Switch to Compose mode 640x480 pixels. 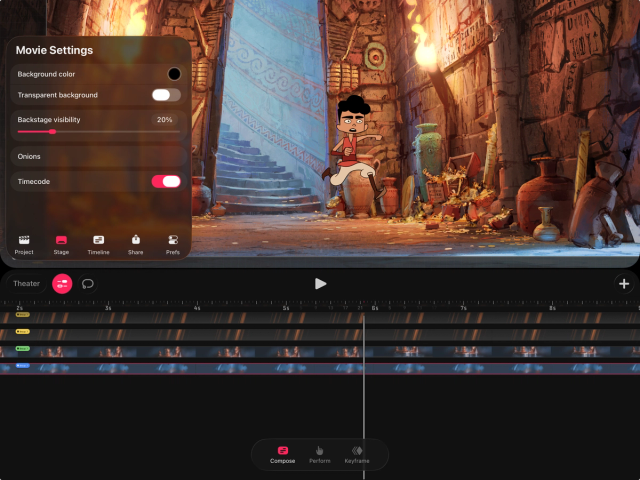tap(282, 455)
